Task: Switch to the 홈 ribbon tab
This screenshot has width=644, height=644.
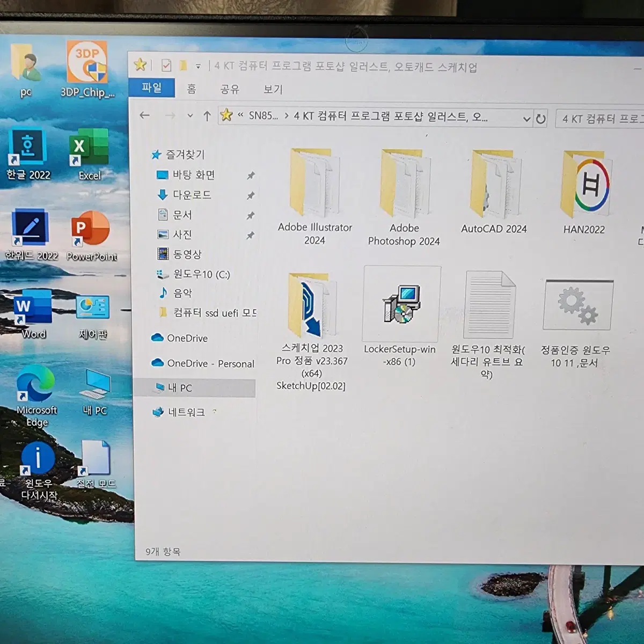Action: pyautogui.click(x=192, y=89)
